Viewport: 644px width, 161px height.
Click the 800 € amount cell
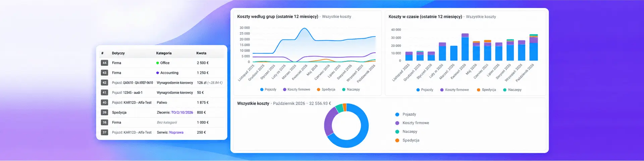pyautogui.click(x=201, y=112)
